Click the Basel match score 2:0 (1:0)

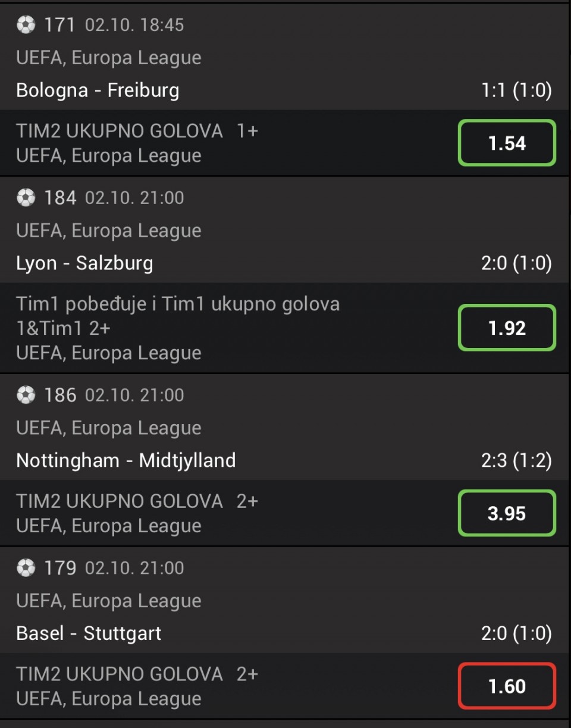516,633
